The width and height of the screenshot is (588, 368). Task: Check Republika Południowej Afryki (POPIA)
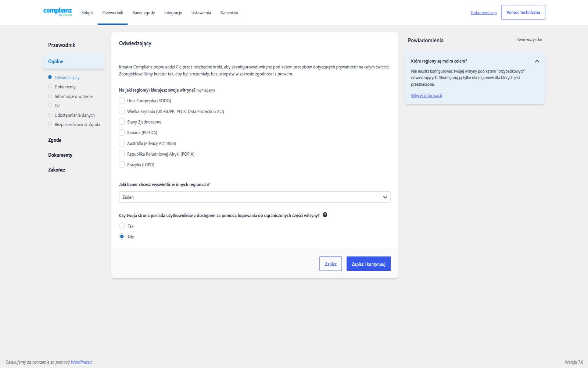tap(122, 154)
